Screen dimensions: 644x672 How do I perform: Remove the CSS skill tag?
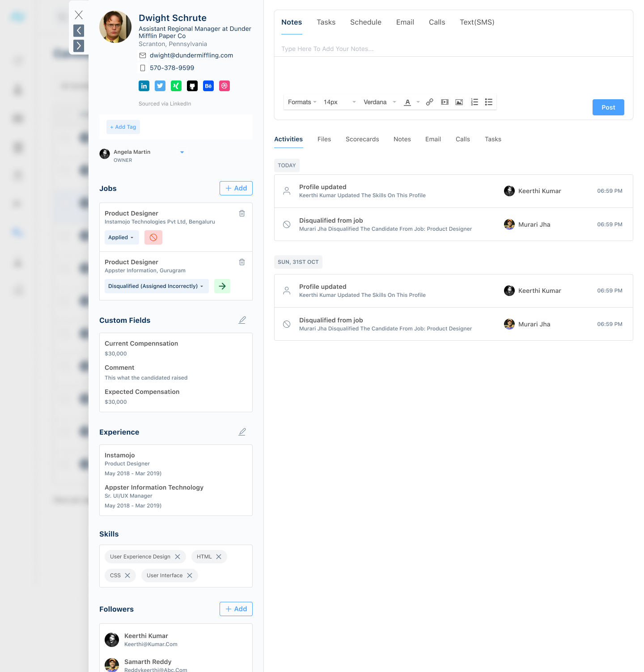127,575
